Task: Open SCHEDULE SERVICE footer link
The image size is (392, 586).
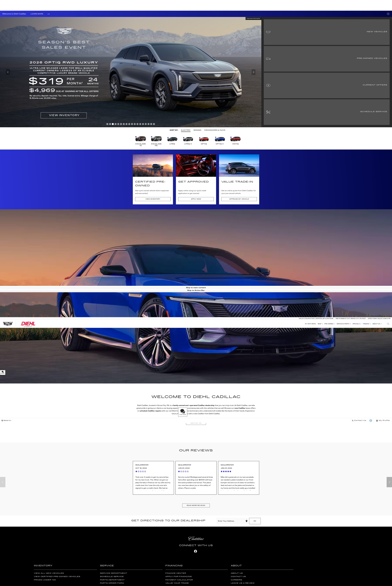Action: (x=112, y=576)
